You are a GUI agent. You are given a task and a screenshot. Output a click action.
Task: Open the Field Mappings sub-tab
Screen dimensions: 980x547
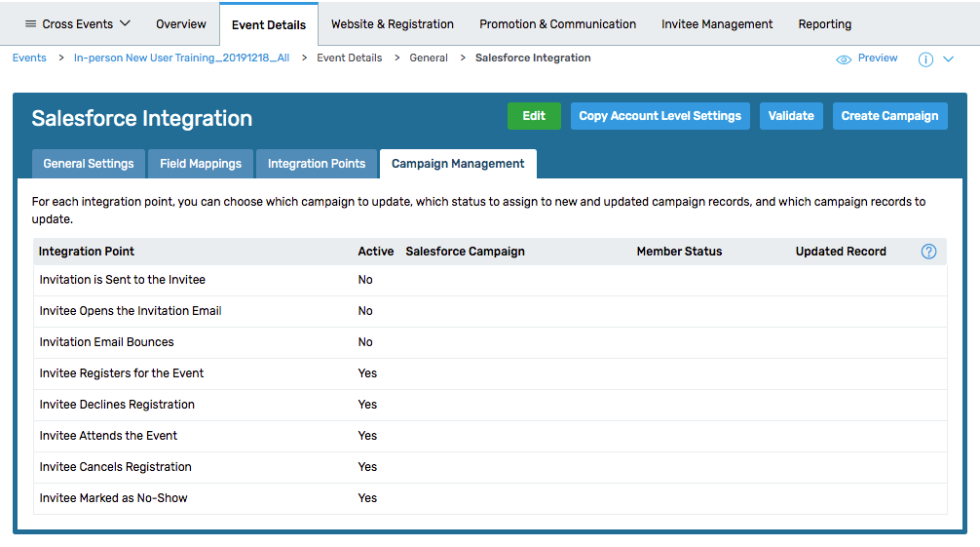201,164
